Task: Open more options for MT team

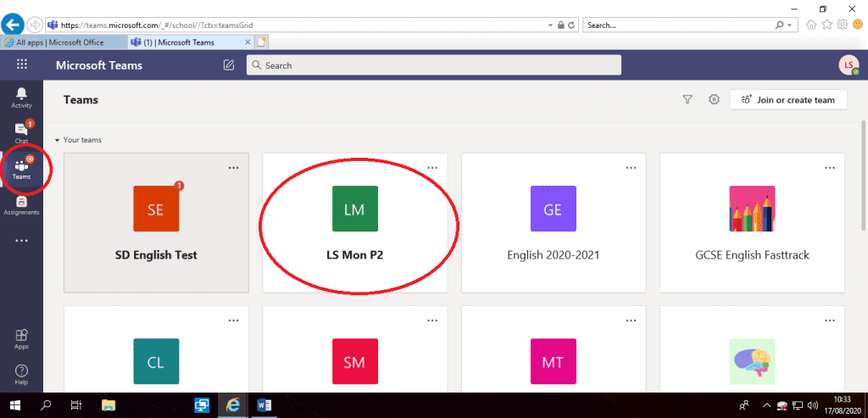Action: 631,320
